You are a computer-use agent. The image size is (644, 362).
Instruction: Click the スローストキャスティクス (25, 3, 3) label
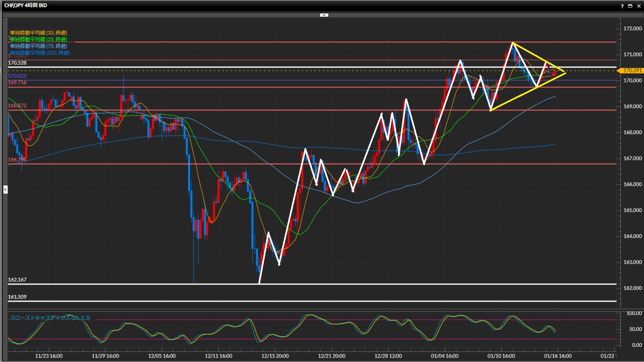pos(50,318)
